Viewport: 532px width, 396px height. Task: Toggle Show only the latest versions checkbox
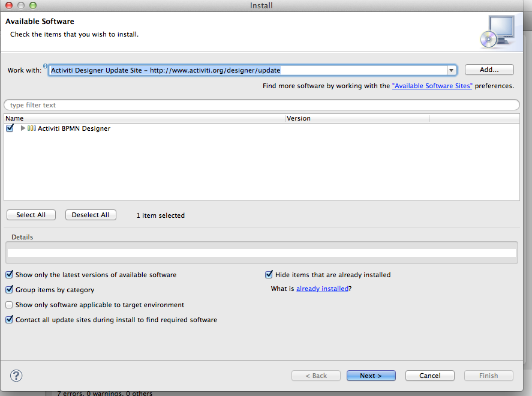[10, 275]
